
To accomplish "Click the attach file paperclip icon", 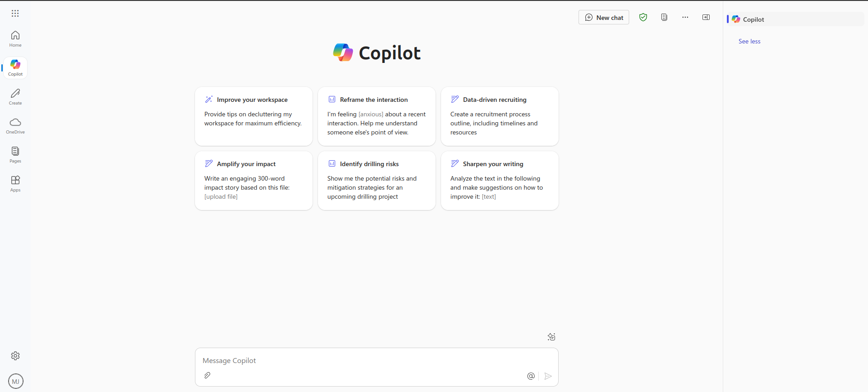I will (207, 375).
